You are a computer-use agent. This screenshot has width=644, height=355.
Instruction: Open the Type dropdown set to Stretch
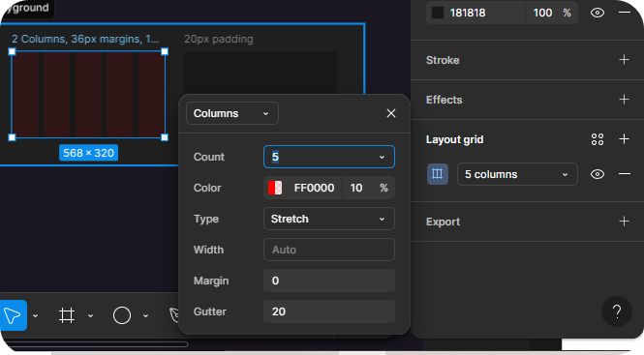pos(329,219)
